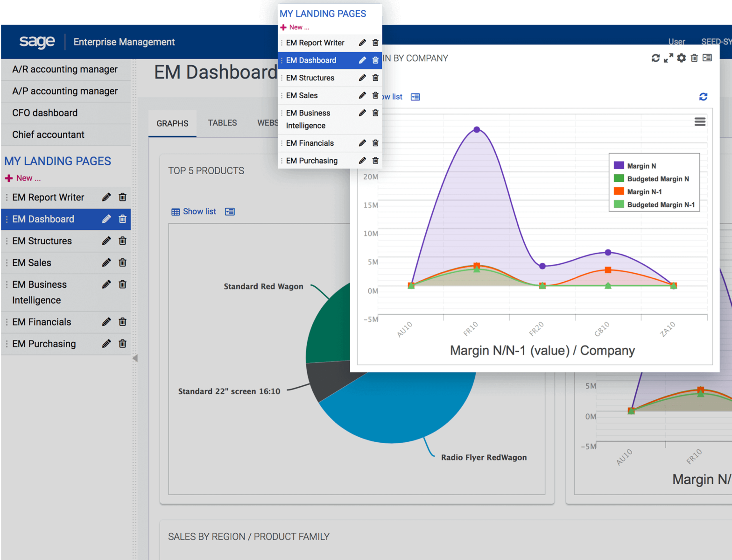Click Show list link in Top 5 Products

(x=199, y=212)
